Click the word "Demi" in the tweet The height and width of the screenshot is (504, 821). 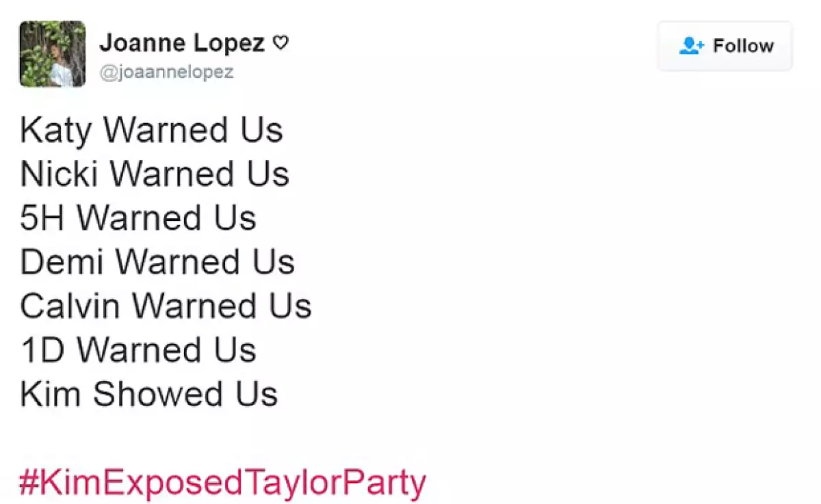(x=62, y=262)
